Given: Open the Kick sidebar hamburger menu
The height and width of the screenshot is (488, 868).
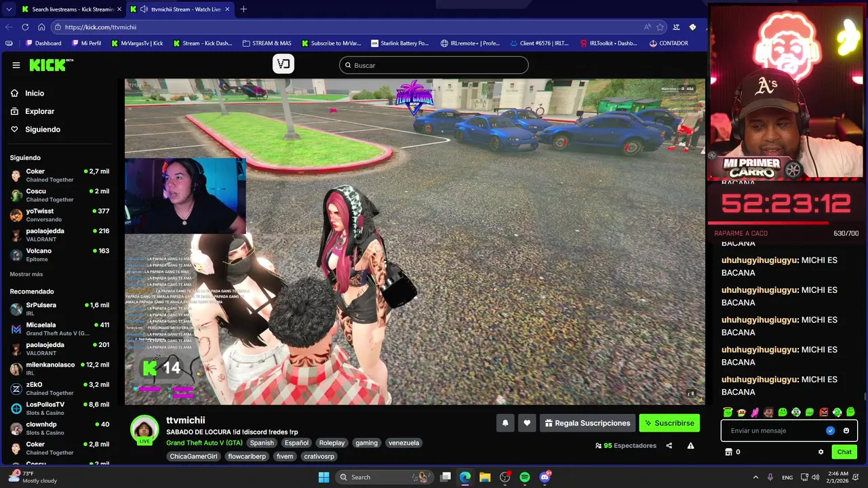Looking at the screenshot, I should 16,65.
